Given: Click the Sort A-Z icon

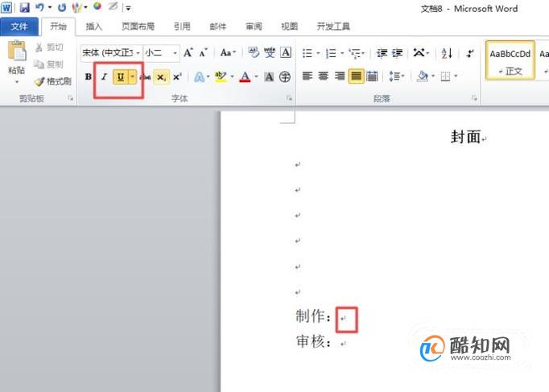Looking at the screenshot, I should pyautogui.click(x=447, y=53).
